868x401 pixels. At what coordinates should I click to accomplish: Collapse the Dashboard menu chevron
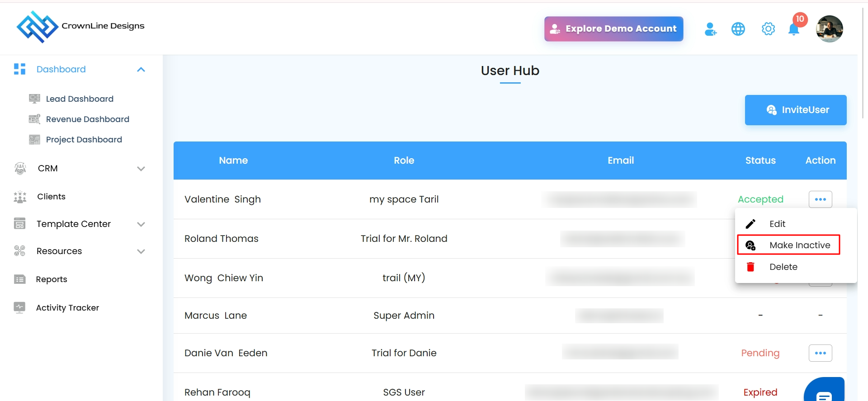point(141,70)
